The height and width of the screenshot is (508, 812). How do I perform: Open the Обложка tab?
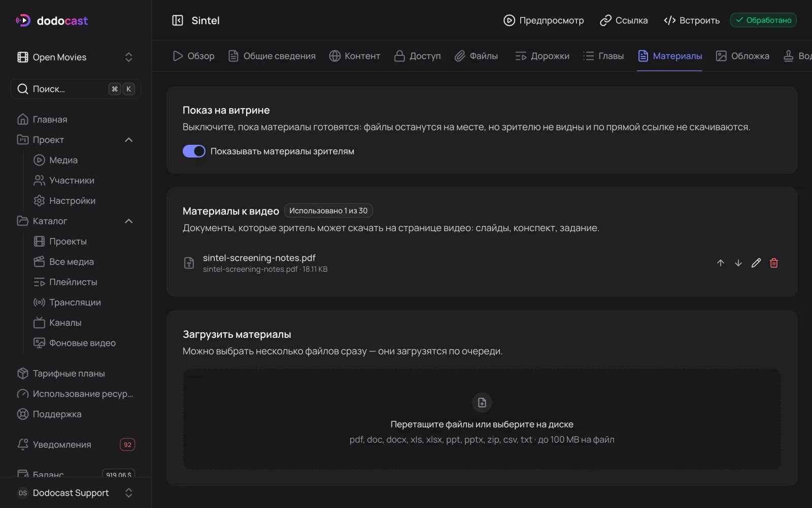click(x=742, y=56)
